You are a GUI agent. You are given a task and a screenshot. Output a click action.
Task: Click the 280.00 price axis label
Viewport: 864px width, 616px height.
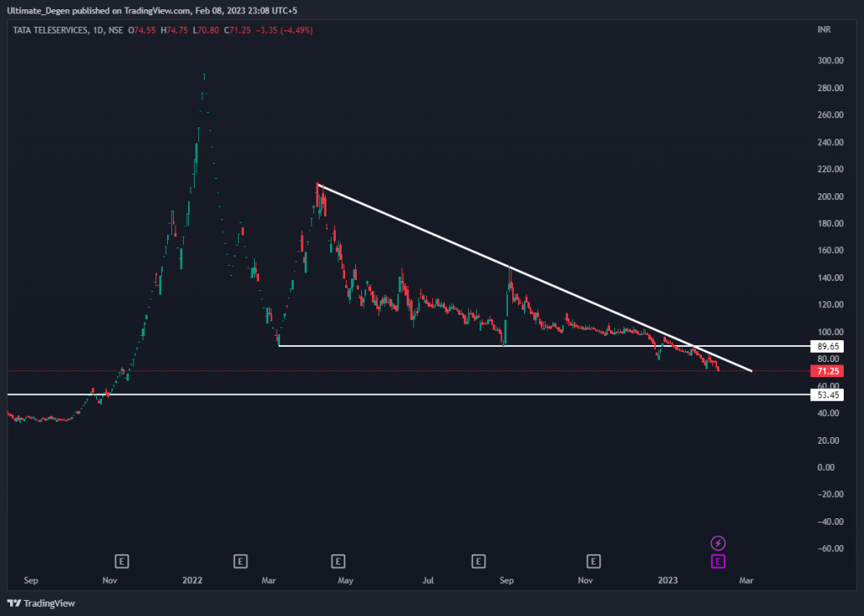[x=830, y=88]
